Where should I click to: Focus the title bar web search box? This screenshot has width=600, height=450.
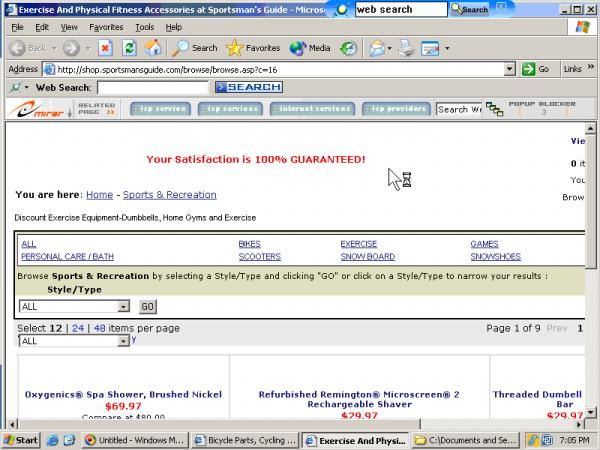pos(401,10)
